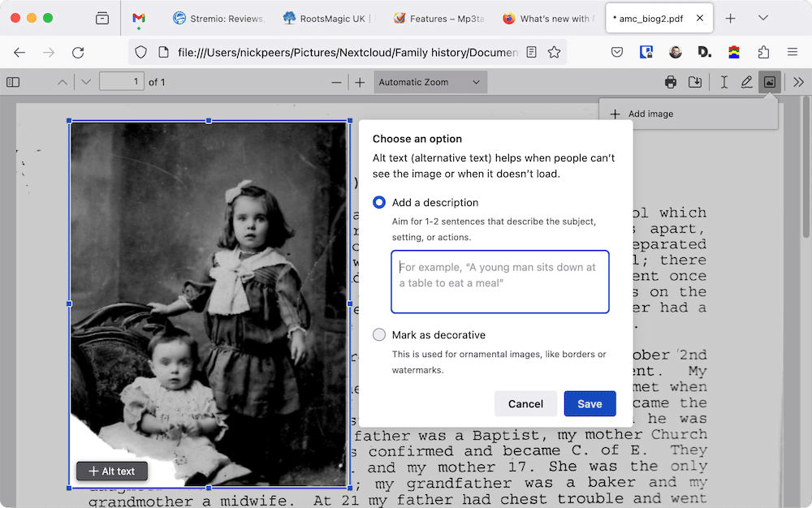This screenshot has height=508, width=812.
Task: Zoom out using the minus icon
Action: [x=337, y=81]
